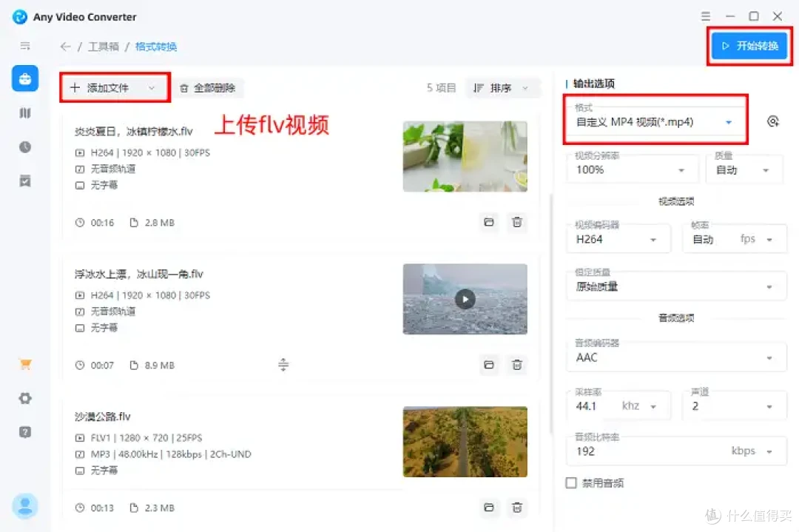The width and height of the screenshot is (799, 532).
Task: Click the file list scrollbar
Action: (x=551, y=314)
